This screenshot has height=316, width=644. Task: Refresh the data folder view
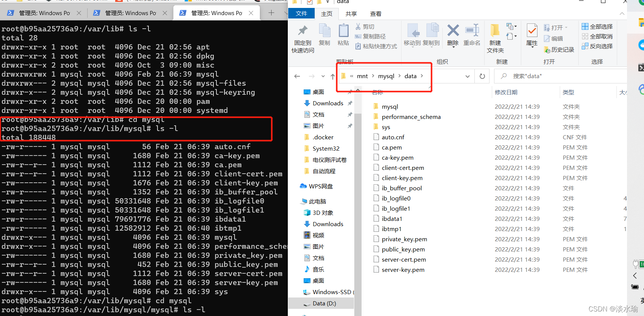[482, 76]
